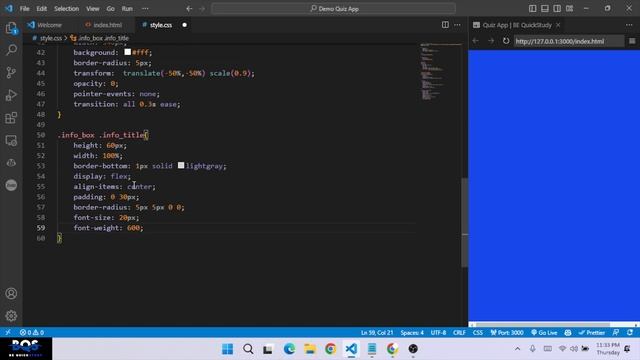
Task: Open the white #fff color swatch
Action: coord(127,52)
